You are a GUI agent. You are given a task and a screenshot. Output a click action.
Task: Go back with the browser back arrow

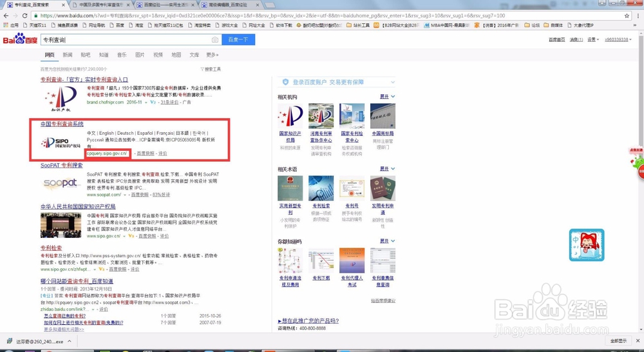tap(6, 15)
